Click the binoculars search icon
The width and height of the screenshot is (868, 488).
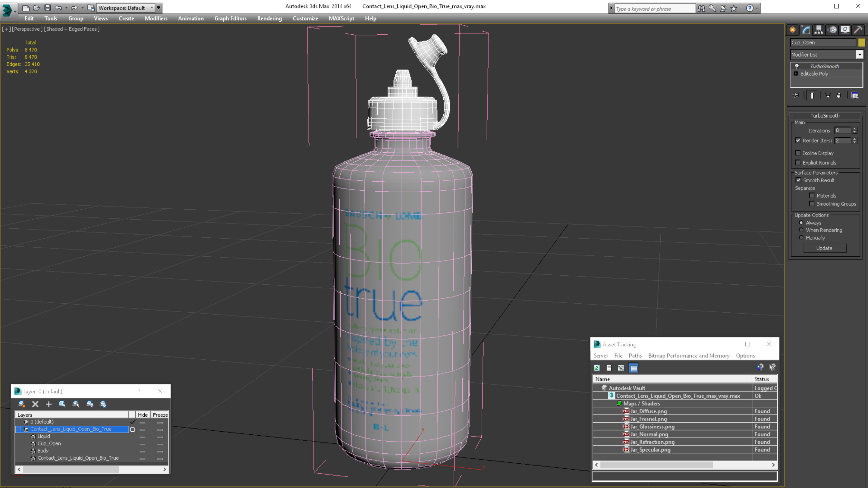(x=701, y=8)
